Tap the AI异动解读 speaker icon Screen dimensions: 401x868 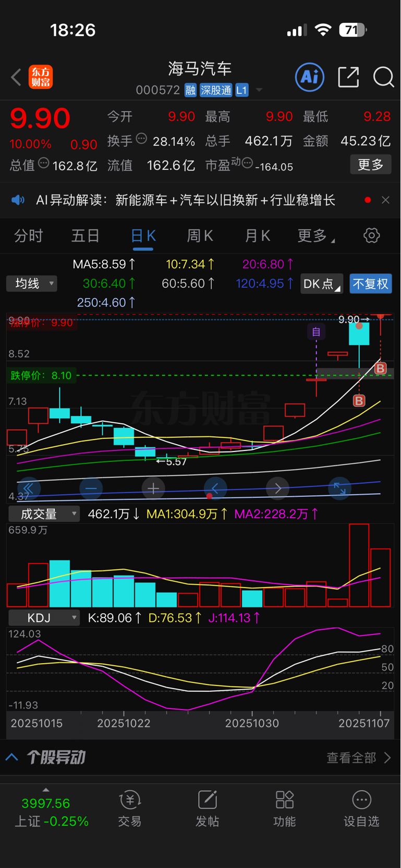tap(18, 200)
